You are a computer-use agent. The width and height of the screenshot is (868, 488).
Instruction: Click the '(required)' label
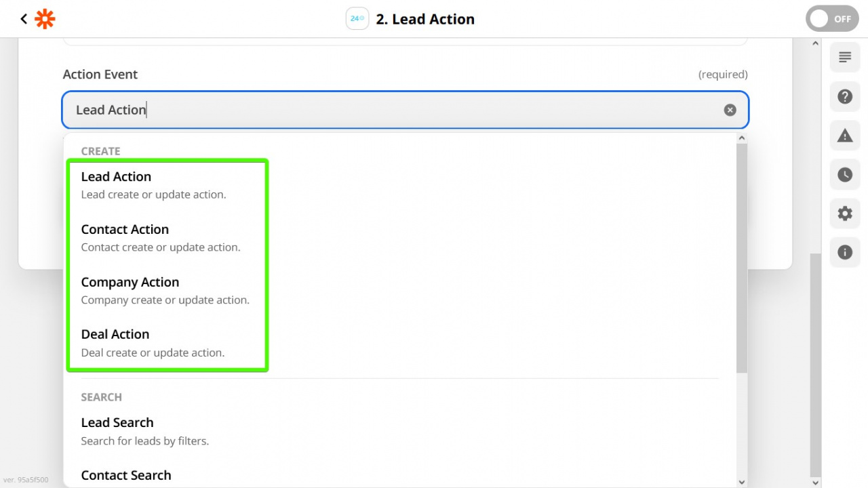coord(723,75)
